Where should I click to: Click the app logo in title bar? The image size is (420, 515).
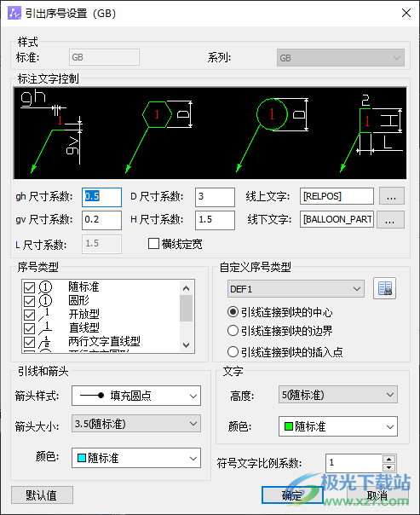coord(14,13)
